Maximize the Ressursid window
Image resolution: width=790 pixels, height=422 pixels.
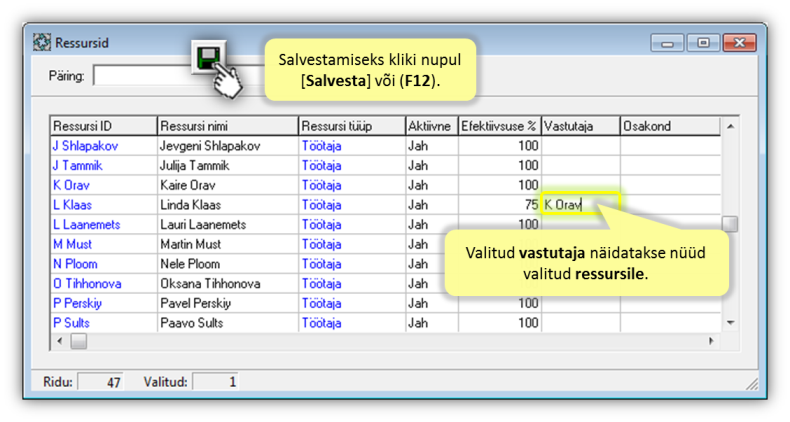(703, 43)
